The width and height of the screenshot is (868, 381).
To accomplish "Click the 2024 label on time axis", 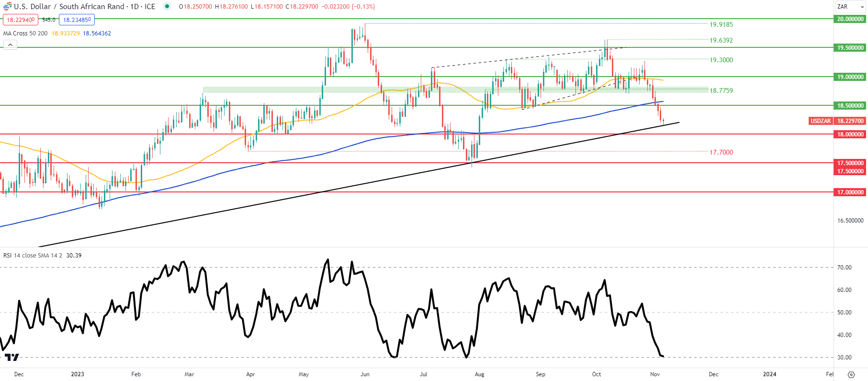I will [769, 374].
